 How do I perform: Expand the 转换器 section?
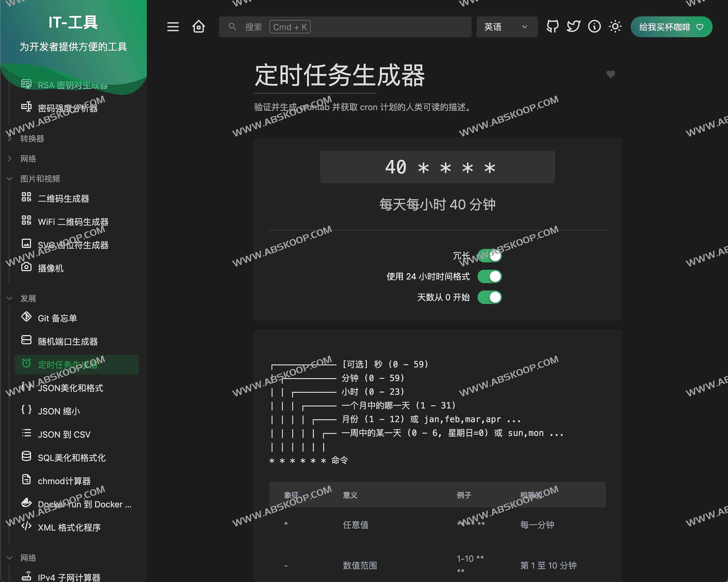coord(32,139)
